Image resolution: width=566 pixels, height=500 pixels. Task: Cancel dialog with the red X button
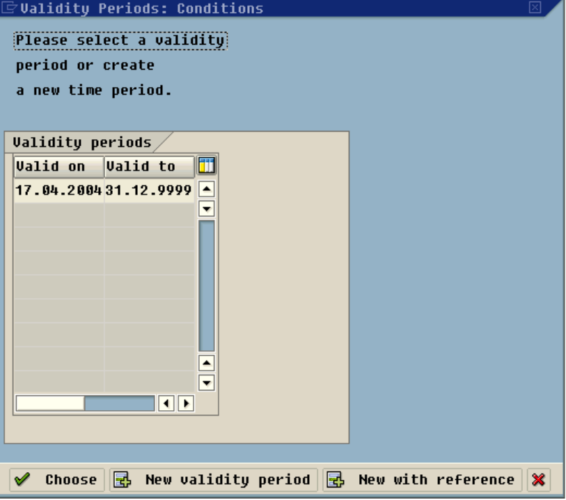[x=539, y=480]
